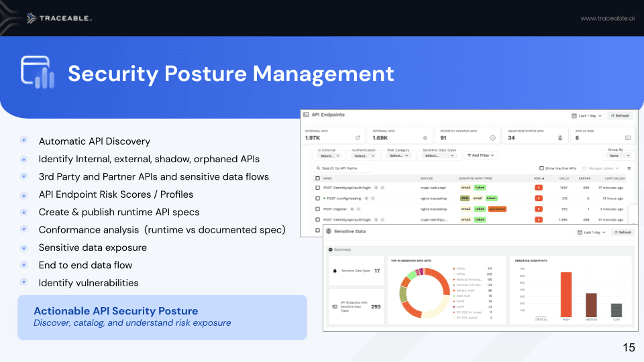Open the Is External filter dropdown

tap(329, 156)
